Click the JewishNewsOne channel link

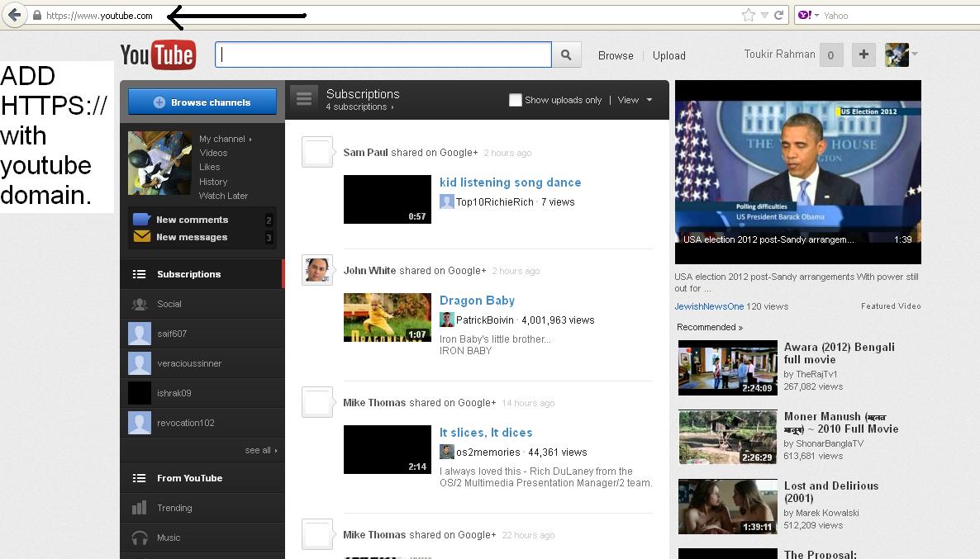709,306
